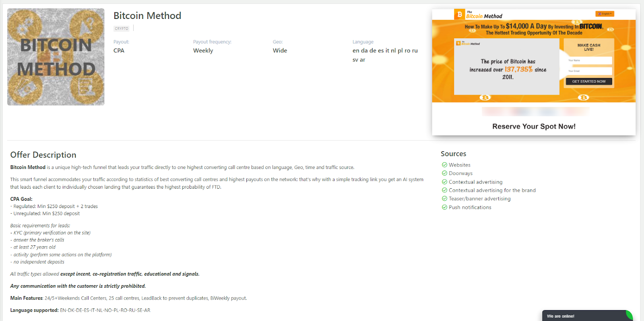Click the Bitcoin Method offer logo image
Screen dimensions: 644x321
coord(56,57)
